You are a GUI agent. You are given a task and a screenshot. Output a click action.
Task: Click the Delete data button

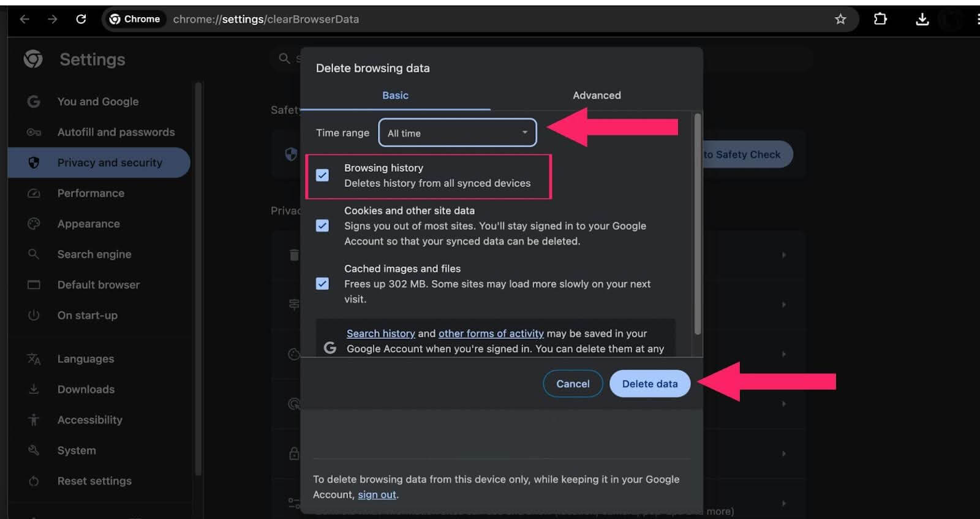[x=650, y=384]
